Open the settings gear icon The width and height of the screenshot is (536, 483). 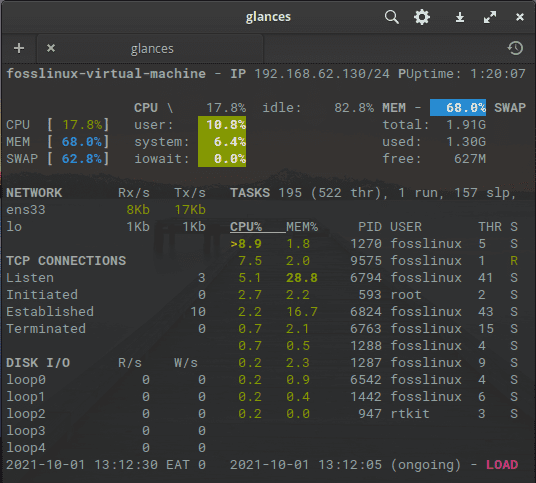pos(422,17)
